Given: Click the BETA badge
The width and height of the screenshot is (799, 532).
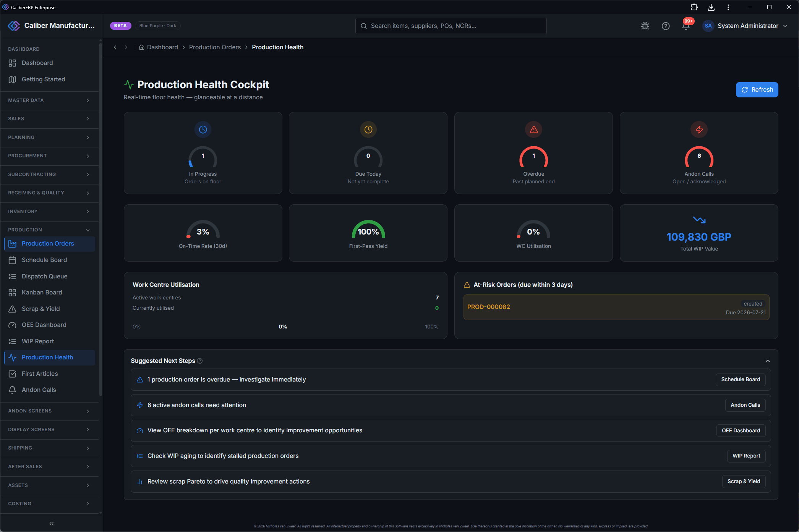Looking at the screenshot, I should pyautogui.click(x=120, y=26).
